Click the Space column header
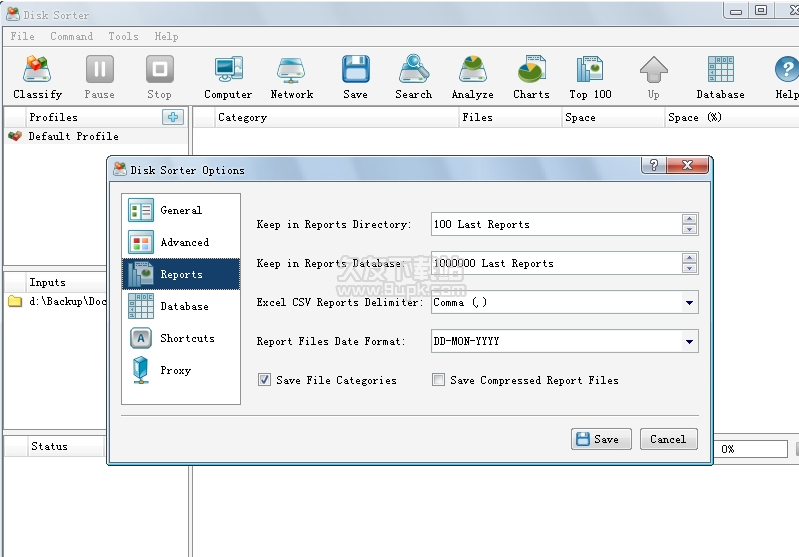Screen dimensions: 799x557 613,118
